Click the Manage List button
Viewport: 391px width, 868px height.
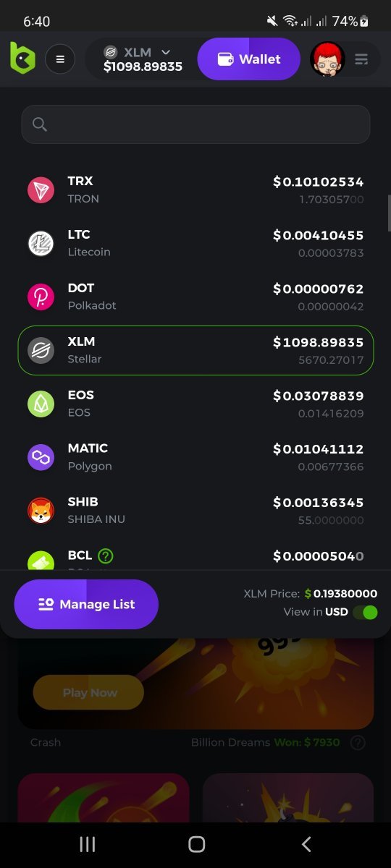click(86, 604)
